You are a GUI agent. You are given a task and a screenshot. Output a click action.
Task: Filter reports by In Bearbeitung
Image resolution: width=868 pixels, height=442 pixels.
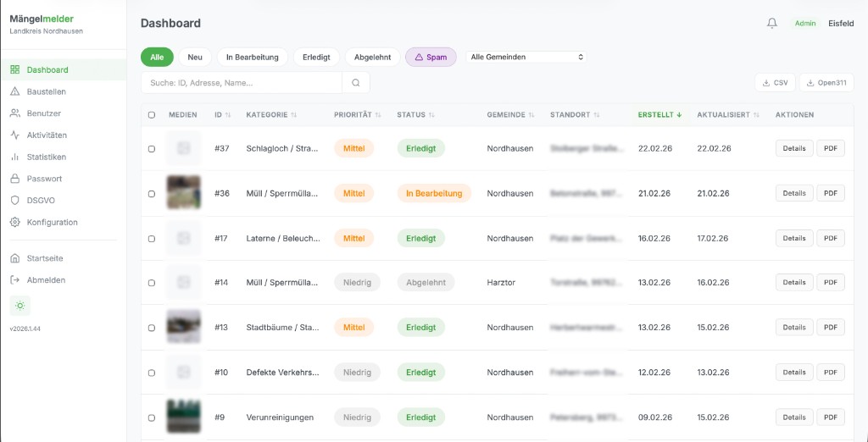[x=253, y=57]
